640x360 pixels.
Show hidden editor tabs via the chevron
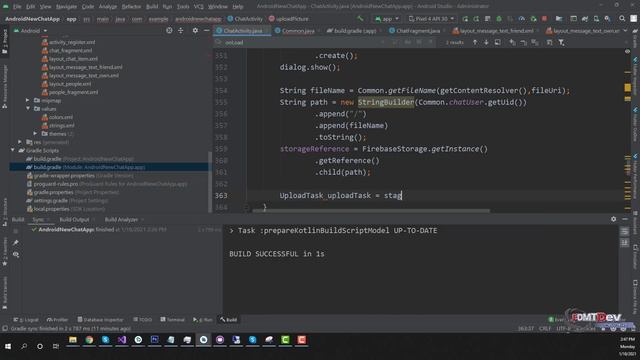(625, 31)
